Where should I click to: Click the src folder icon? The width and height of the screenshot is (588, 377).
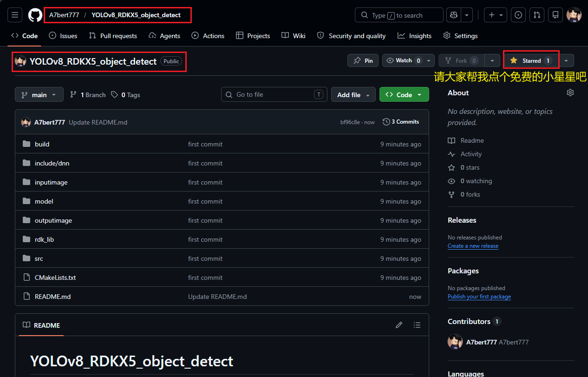point(26,258)
